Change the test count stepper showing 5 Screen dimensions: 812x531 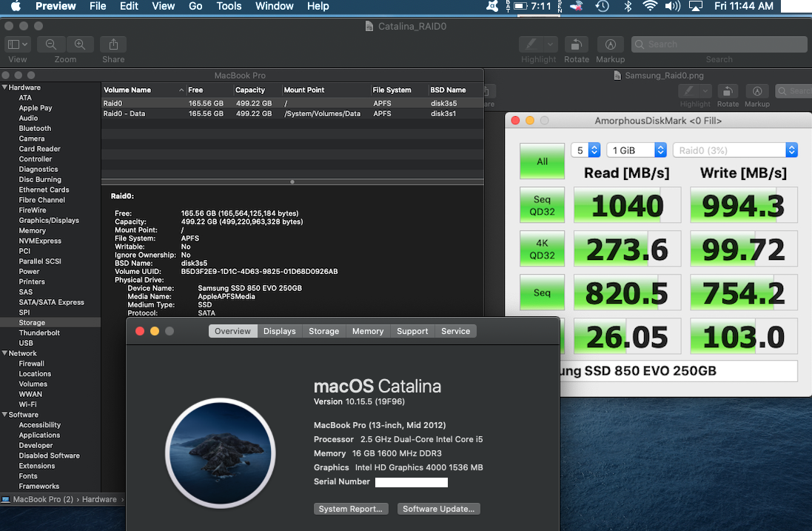tap(594, 150)
